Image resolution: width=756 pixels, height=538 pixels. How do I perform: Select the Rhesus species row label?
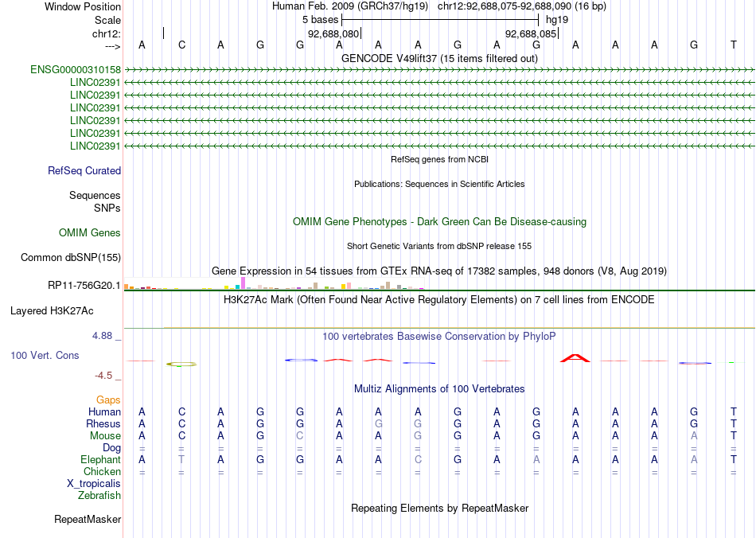point(103,423)
